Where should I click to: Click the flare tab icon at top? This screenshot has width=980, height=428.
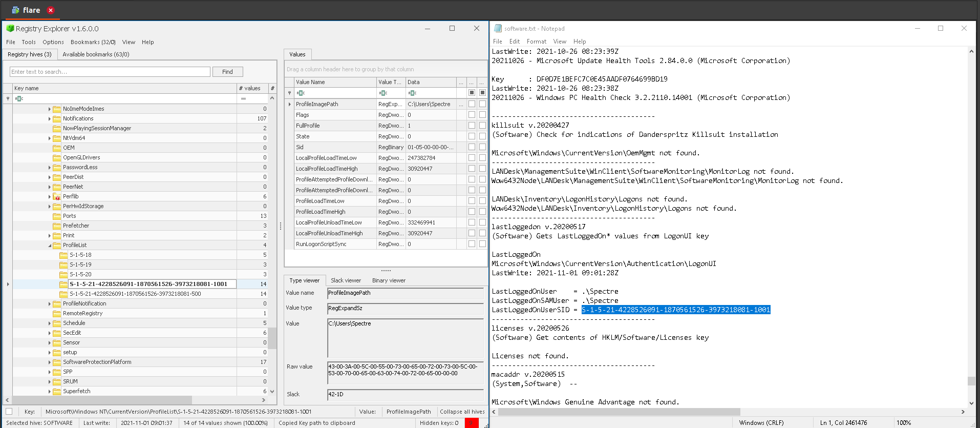(x=16, y=10)
